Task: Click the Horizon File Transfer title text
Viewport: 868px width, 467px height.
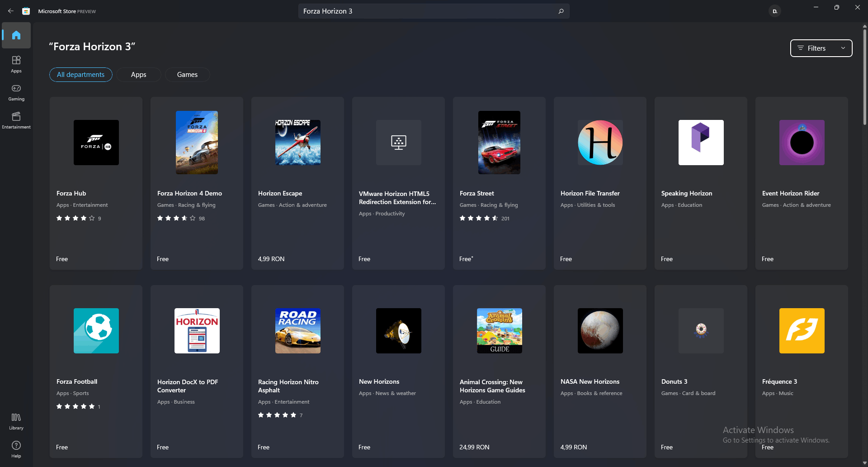Action: (590, 193)
